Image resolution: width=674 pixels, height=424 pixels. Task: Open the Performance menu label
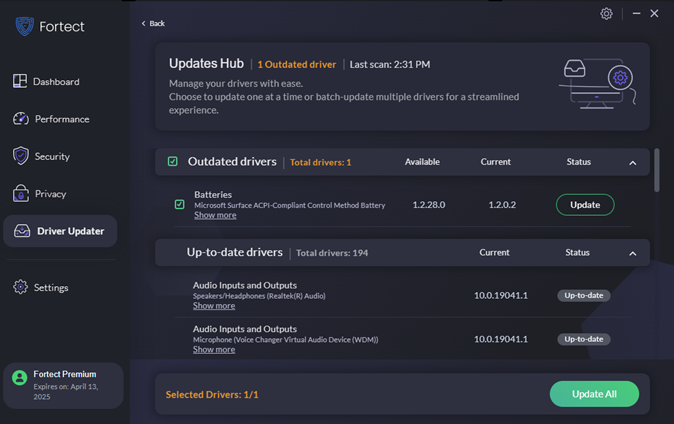tap(62, 119)
